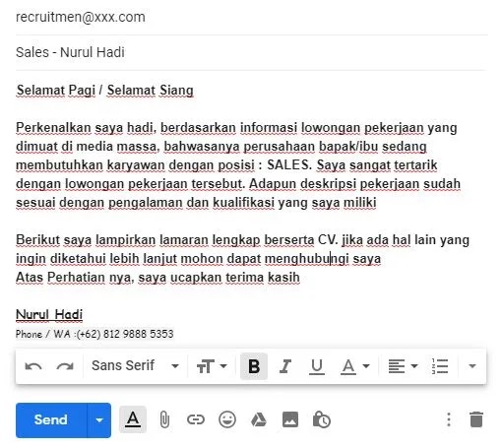The width and height of the screenshot is (502, 448).
Task: Undo the last edit
Action: 33,366
